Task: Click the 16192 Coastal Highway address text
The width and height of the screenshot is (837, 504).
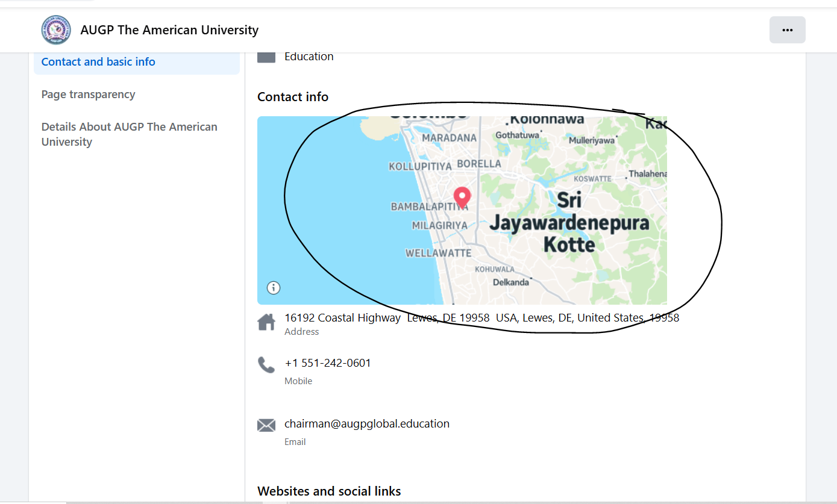Action: (482, 317)
